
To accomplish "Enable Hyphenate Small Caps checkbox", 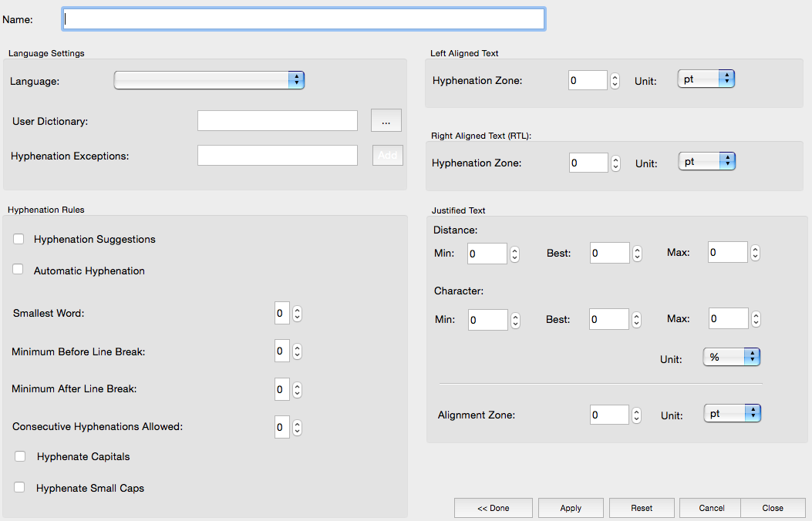I will pos(20,487).
